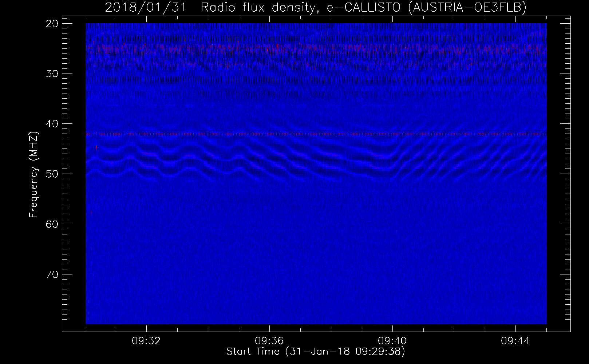Click the station name '(AUSTRIA-OE3FLB)'
Screen dimensions: 589x364
click(x=467, y=7)
